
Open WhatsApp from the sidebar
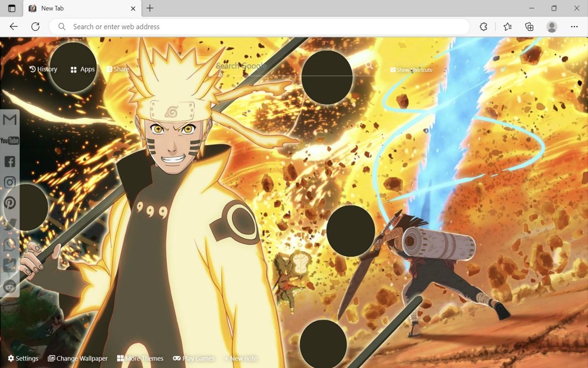click(x=10, y=244)
